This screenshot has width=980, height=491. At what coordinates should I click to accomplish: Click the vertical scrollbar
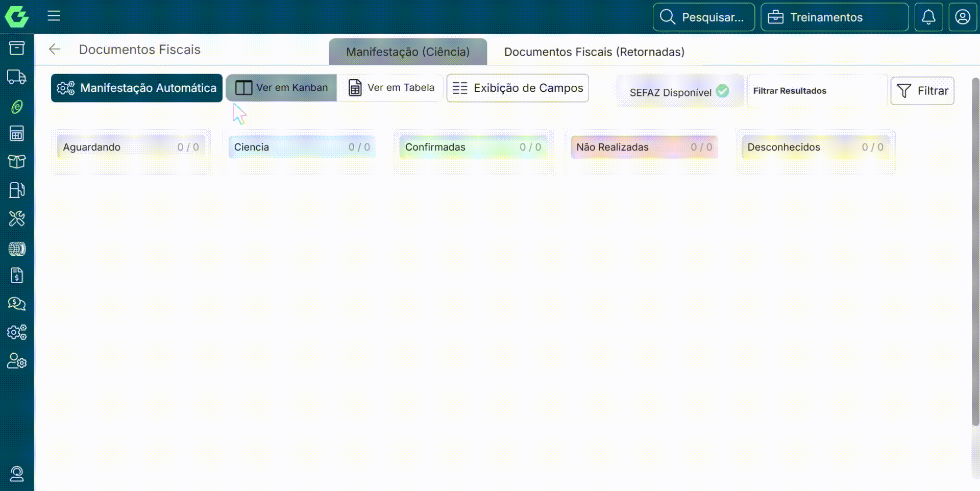pos(975,252)
